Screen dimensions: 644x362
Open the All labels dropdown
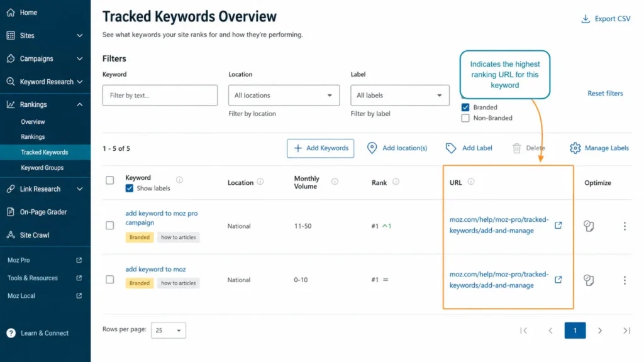pyautogui.click(x=399, y=96)
